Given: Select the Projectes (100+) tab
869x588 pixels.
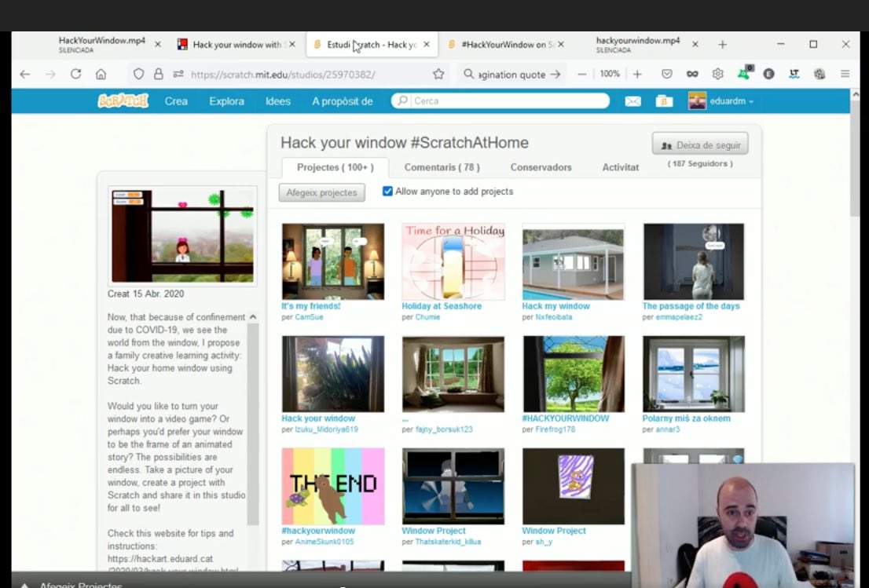Looking at the screenshot, I should tap(335, 167).
